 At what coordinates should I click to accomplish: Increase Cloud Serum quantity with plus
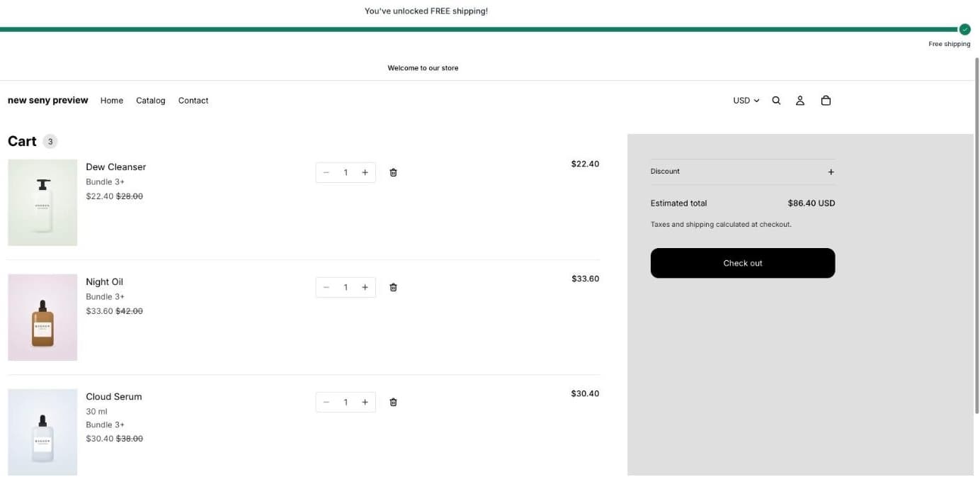[365, 402]
